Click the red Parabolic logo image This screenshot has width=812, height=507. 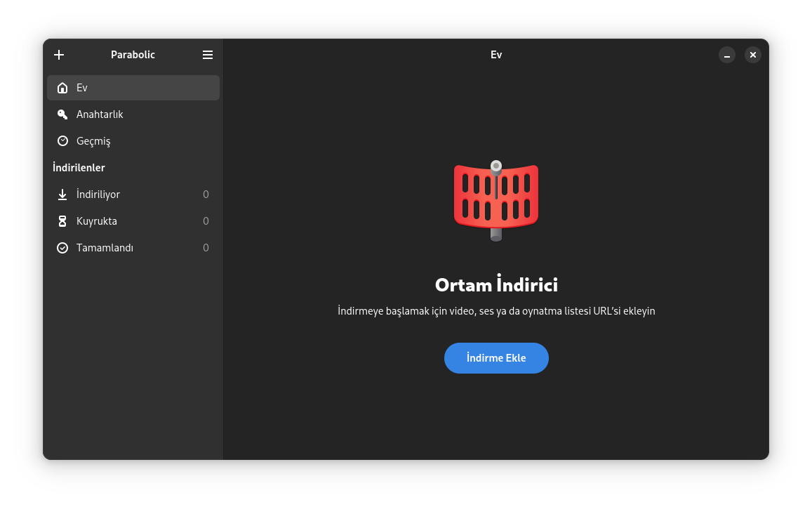pyautogui.click(x=496, y=201)
